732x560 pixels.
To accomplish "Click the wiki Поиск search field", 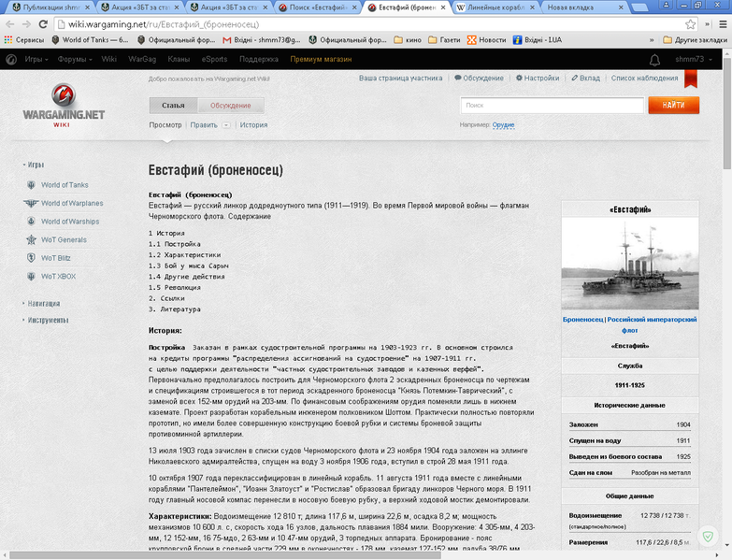I will 553,105.
